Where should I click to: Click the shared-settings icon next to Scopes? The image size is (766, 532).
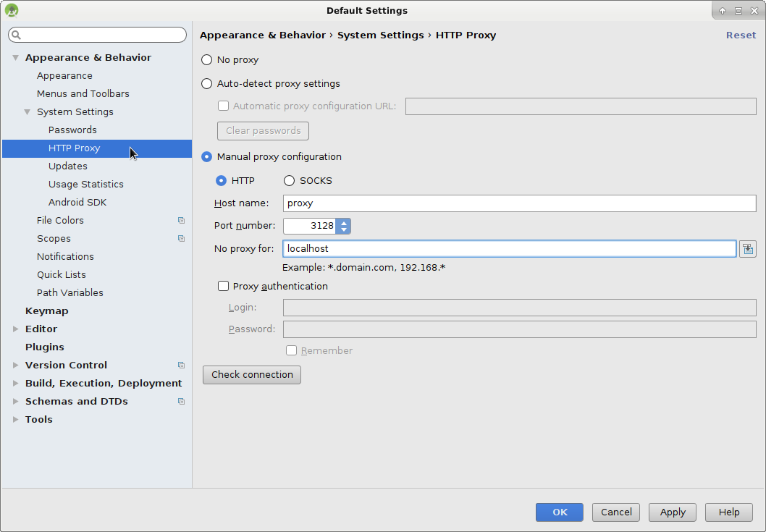(181, 238)
